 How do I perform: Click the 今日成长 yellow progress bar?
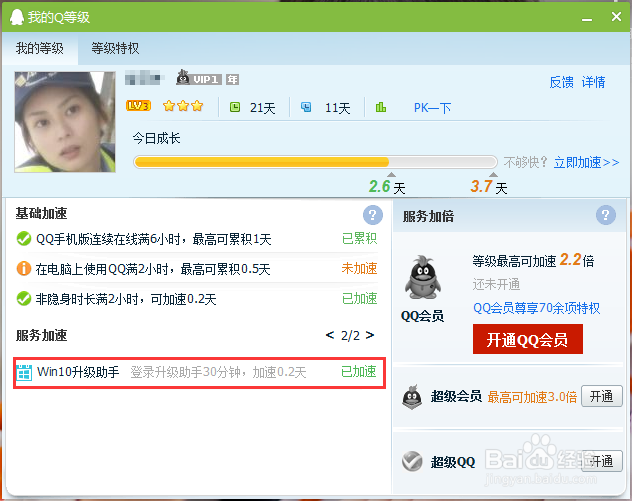pyautogui.click(x=315, y=162)
